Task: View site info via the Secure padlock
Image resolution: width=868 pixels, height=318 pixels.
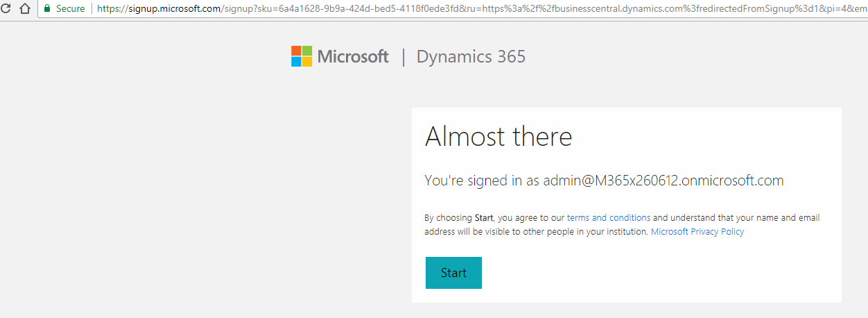Action: (x=64, y=9)
